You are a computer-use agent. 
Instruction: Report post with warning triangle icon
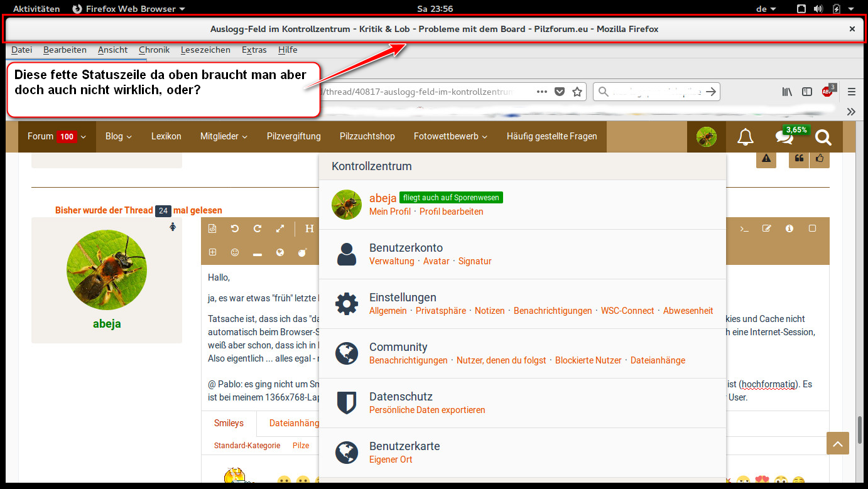tap(766, 159)
